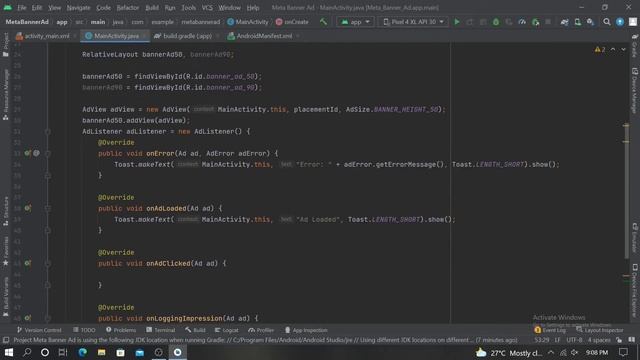
Task: Open the SDK Manager toolbar icon
Action: (591, 22)
